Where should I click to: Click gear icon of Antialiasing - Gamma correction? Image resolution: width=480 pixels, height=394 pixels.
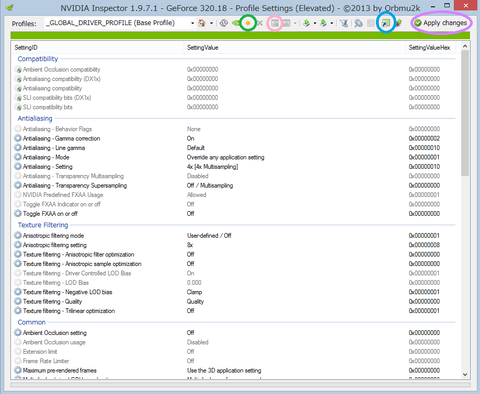pyautogui.click(x=18, y=138)
